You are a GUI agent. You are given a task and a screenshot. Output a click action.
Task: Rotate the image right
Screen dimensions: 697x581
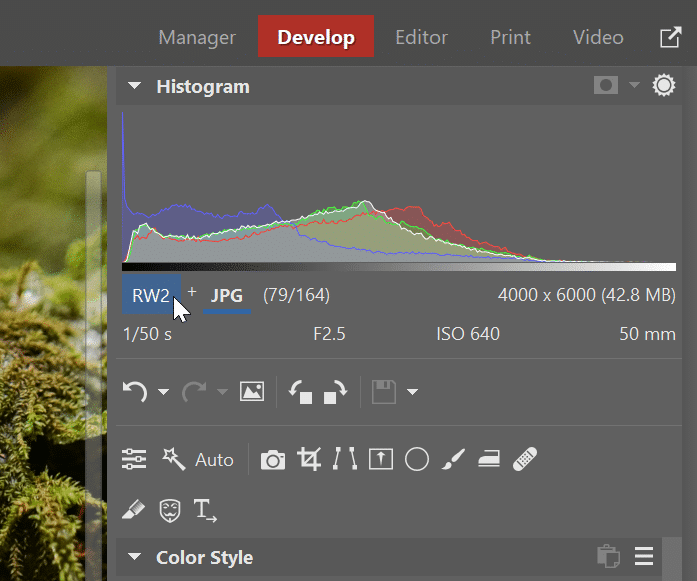point(336,392)
